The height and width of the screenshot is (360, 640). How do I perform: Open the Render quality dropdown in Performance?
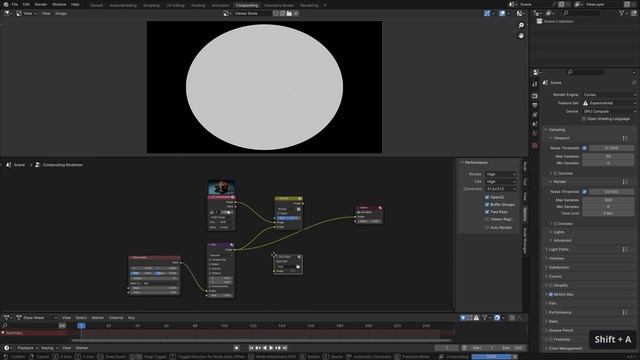[x=501, y=174]
